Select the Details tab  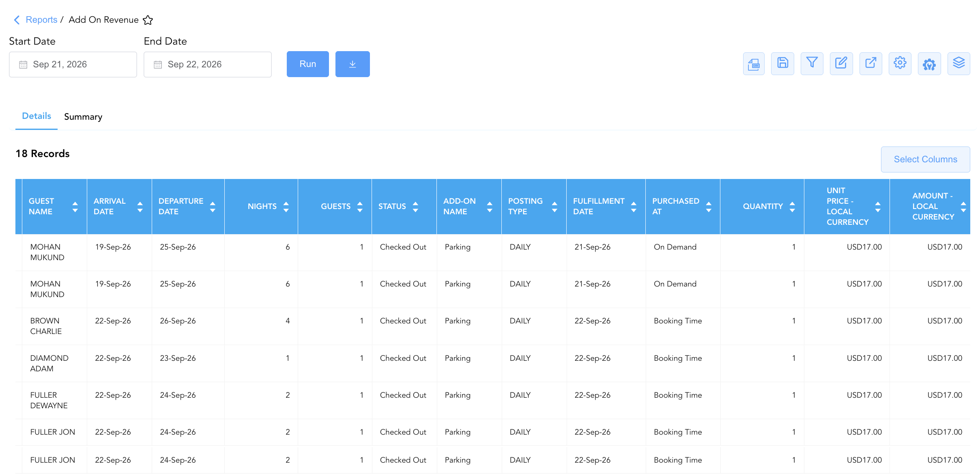(37, 116)
